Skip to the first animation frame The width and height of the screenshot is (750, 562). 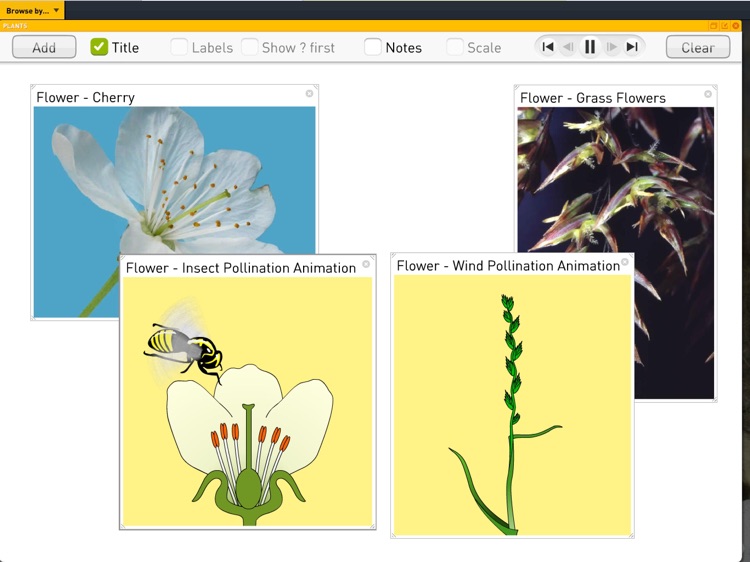[x=548, y=47]
